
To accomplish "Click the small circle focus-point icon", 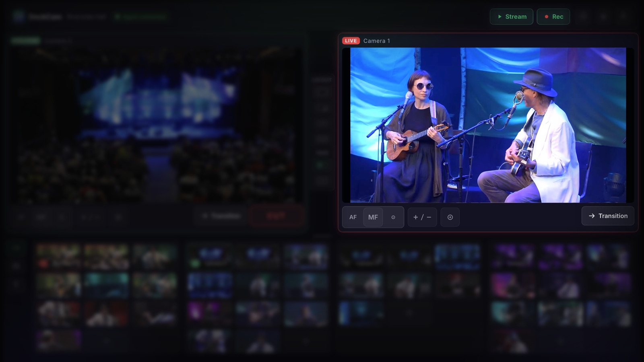I will 393,217.
